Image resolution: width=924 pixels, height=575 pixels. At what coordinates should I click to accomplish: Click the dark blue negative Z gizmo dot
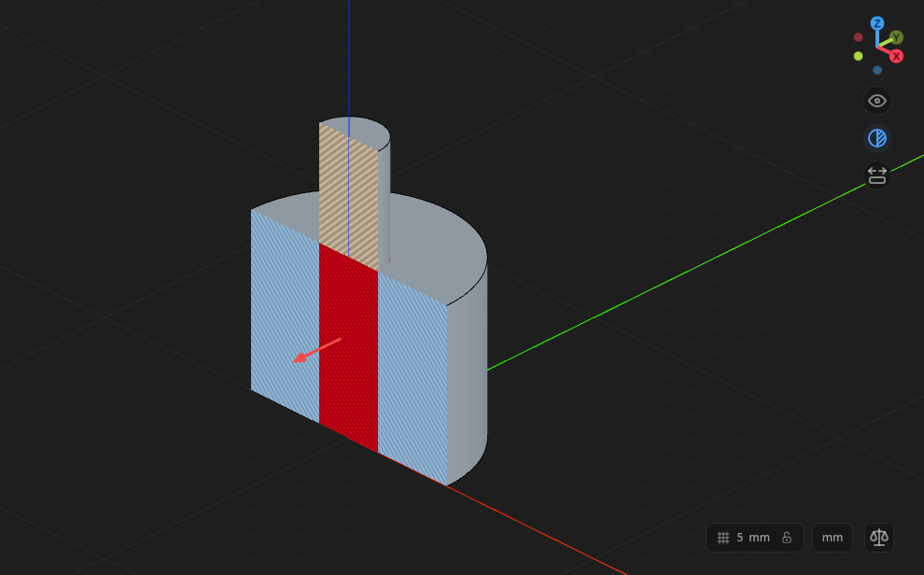[x=877, y=70]
